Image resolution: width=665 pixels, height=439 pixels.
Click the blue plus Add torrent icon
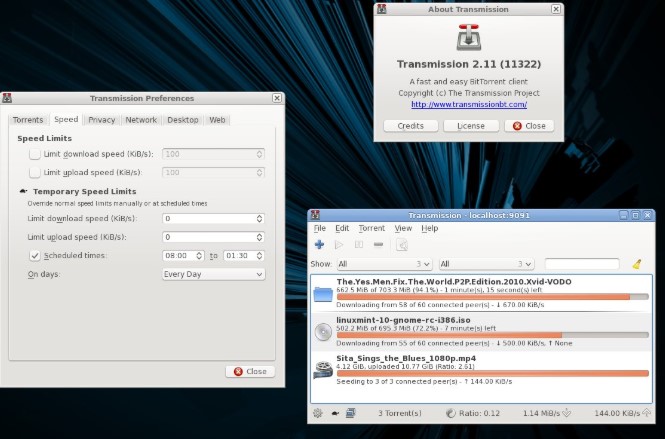[x=319, y=244]
